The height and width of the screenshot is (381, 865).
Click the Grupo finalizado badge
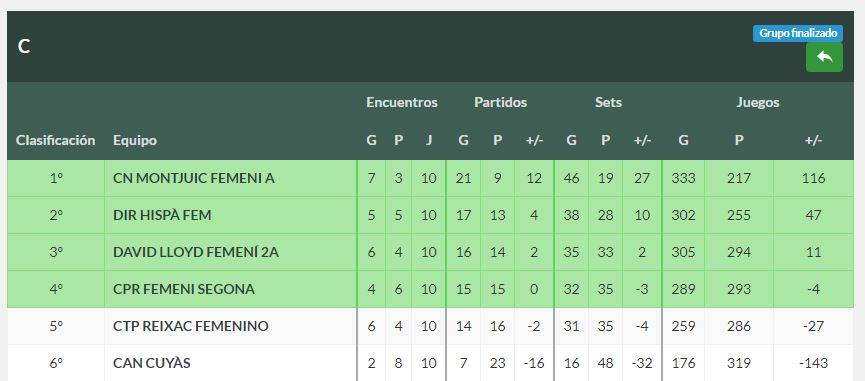(798, 34)
